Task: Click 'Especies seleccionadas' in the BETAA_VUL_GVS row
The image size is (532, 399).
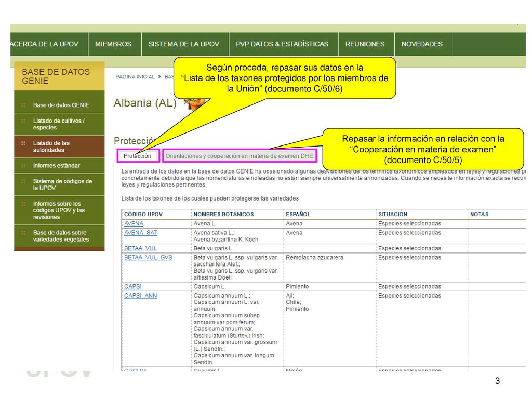Action: coord(409,258)
